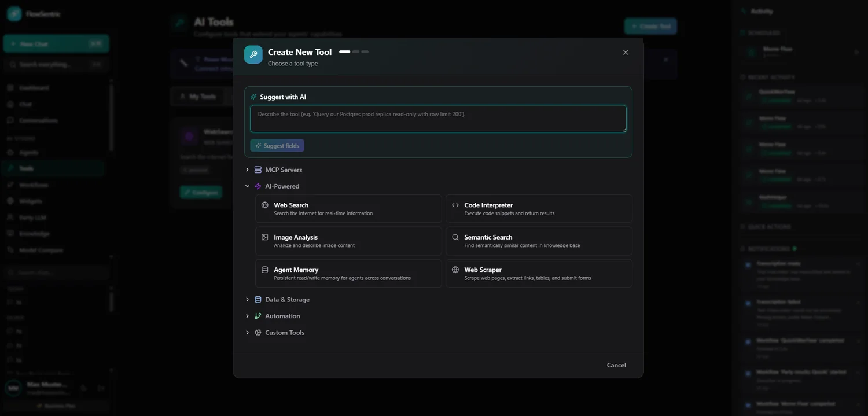Click the Web Scraper globe icon
The height and width of the screenshot is (416, 868).
(455, 270)
